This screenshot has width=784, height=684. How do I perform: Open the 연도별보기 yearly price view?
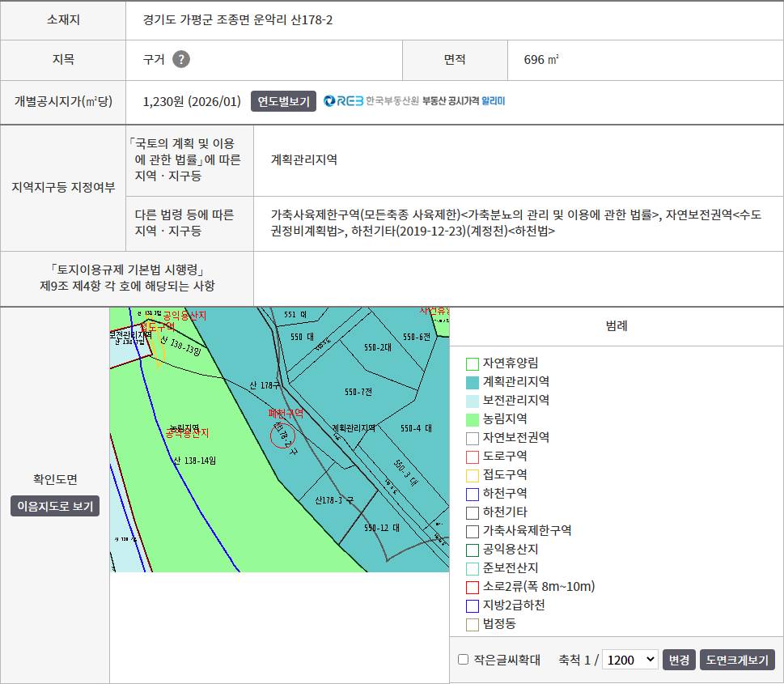(x=283, y=101)
